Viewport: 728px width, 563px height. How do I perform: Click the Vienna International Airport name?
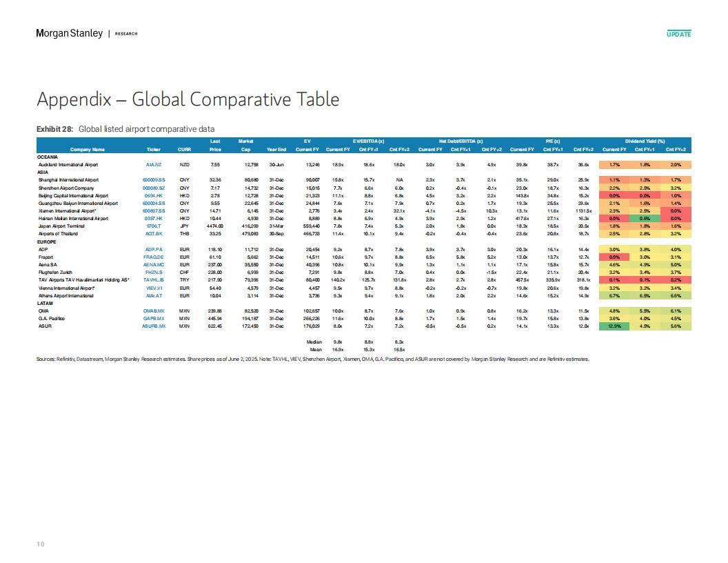tap(66, 288)
